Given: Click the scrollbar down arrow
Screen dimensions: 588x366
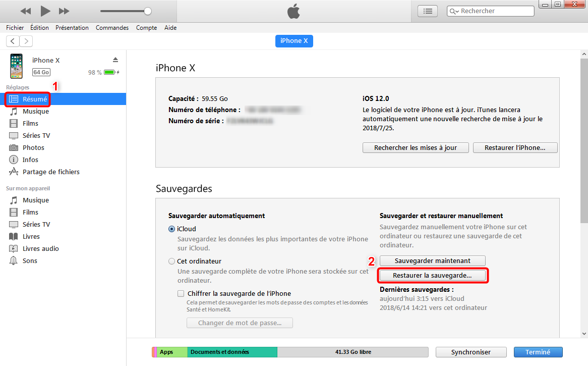Looking at the screenshot, I should (x=584, y=334).
